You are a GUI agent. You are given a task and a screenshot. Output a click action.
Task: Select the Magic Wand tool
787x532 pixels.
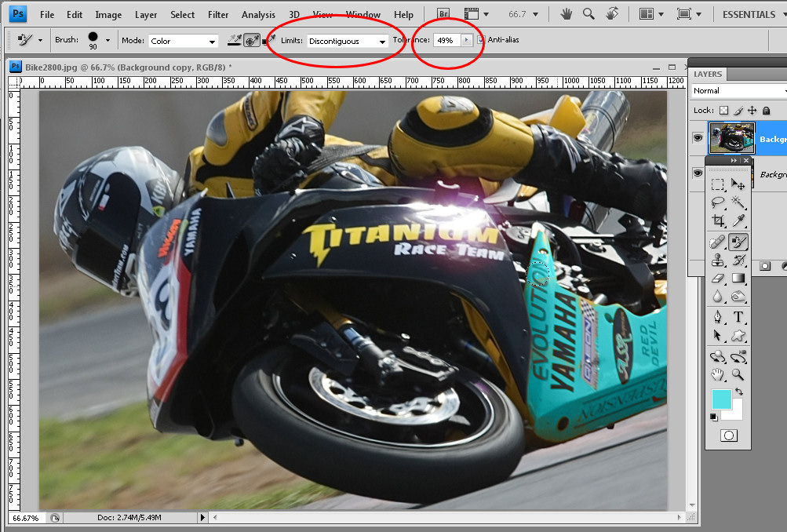pyautogui.click(x=738, y=202)
